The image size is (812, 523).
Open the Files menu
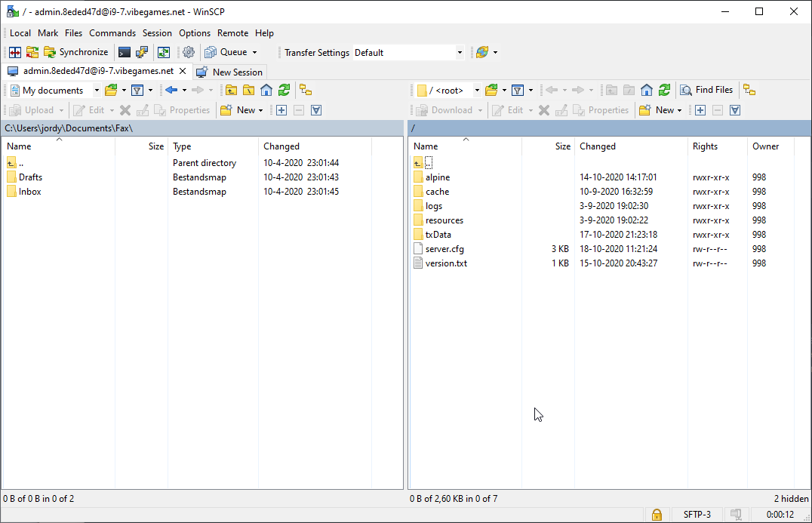(73, 33)
